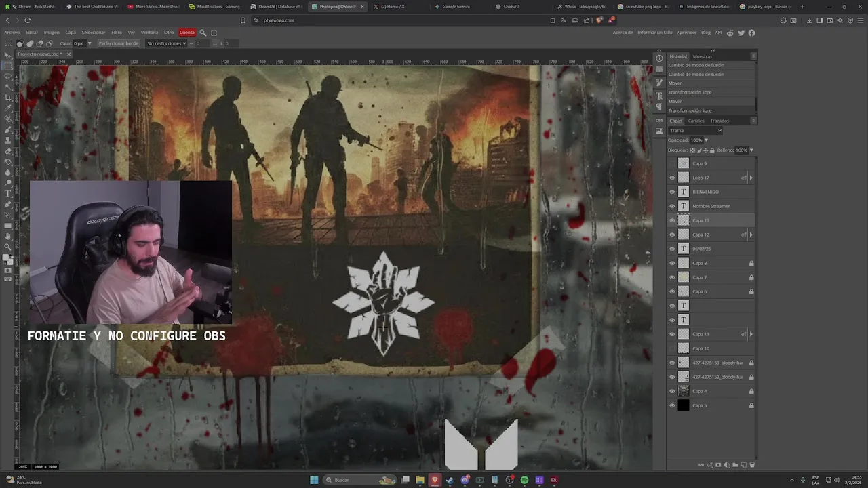Select the Eyedropper tool
Image resolution: width=868 pixels, height=488 pixels.
click(x=7, y=109)
